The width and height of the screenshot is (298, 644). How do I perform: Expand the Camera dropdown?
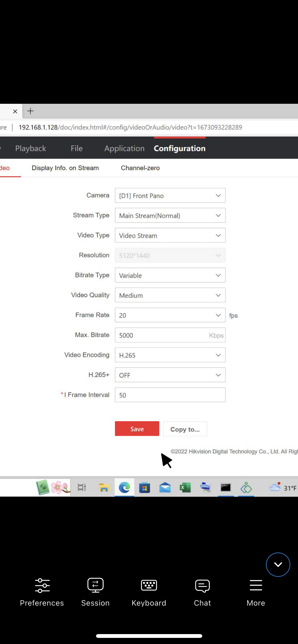click(x=170, y=195)
